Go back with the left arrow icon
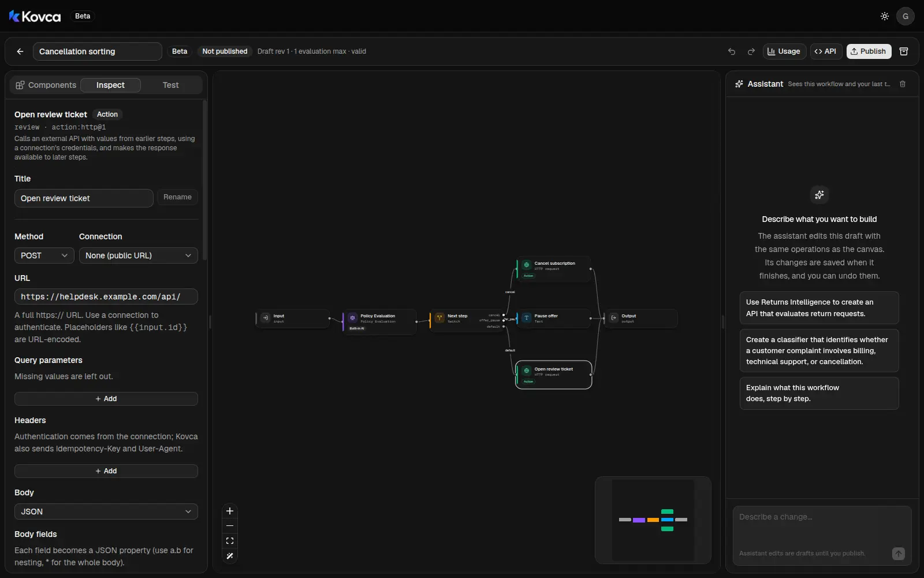 point(20,51)
